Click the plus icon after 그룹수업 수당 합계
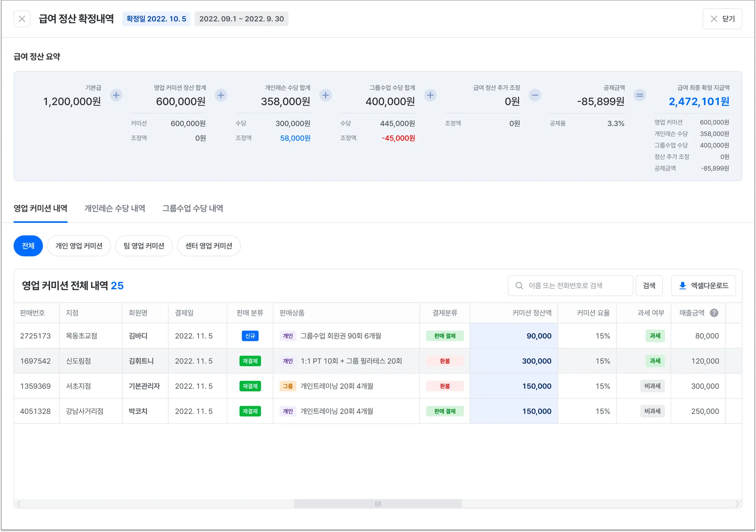 click(430, 96)
